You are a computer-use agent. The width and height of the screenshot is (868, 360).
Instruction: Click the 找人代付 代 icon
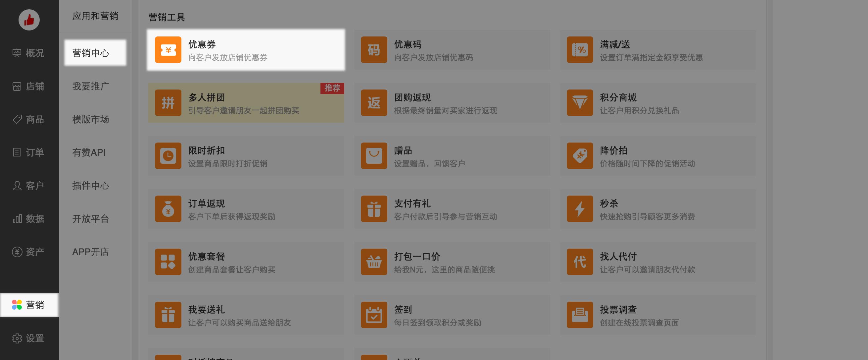coord(580,262)
